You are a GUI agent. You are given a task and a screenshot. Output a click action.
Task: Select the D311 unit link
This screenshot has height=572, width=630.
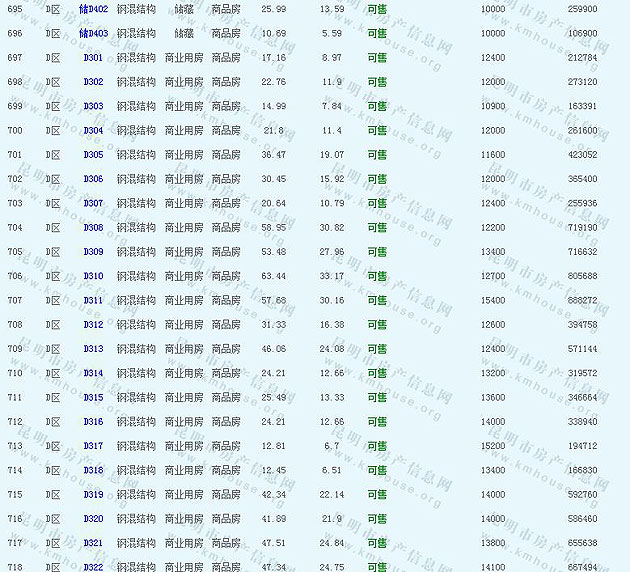[x=93, y=300]
